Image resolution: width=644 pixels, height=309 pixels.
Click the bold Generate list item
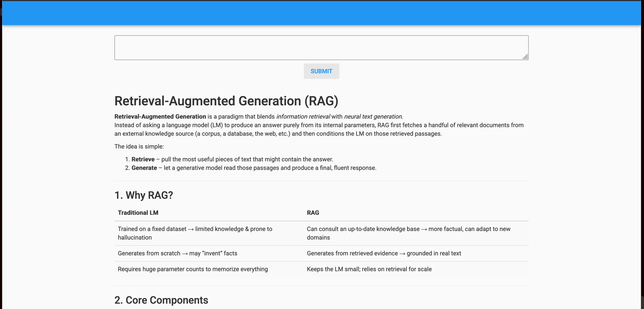pos(144,168)
